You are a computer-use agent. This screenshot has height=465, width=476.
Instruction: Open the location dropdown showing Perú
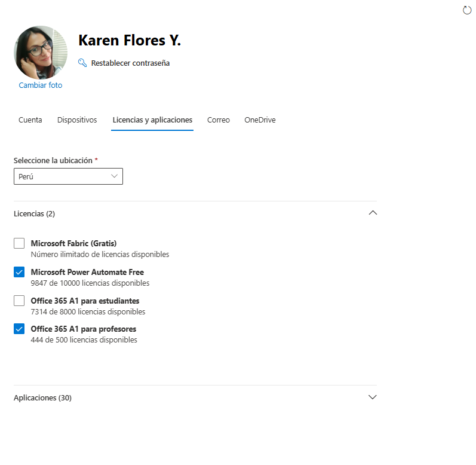[x=68, y=176]
